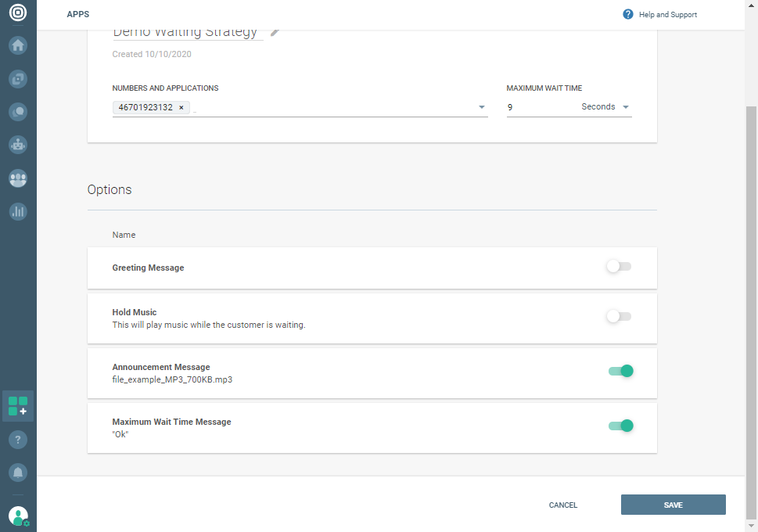Click the user profile avatar icon
758x532 pixels.
tap(18, 516)
